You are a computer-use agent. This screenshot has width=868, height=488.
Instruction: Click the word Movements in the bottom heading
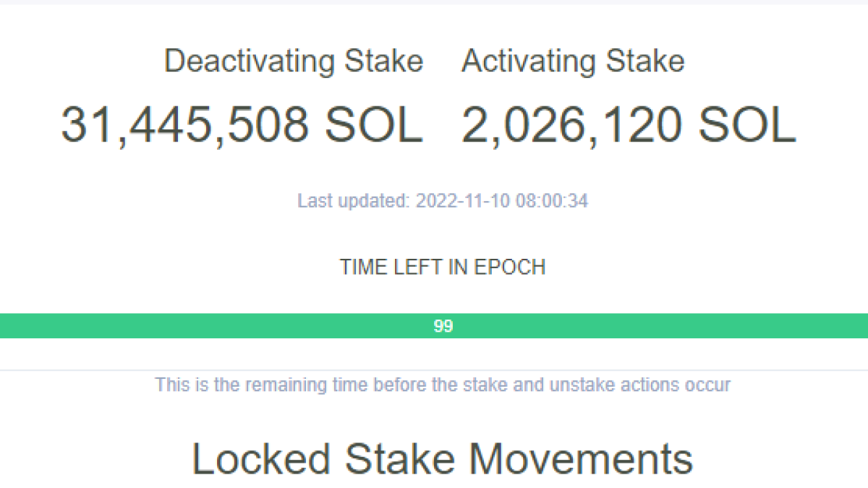coord(580,458)
